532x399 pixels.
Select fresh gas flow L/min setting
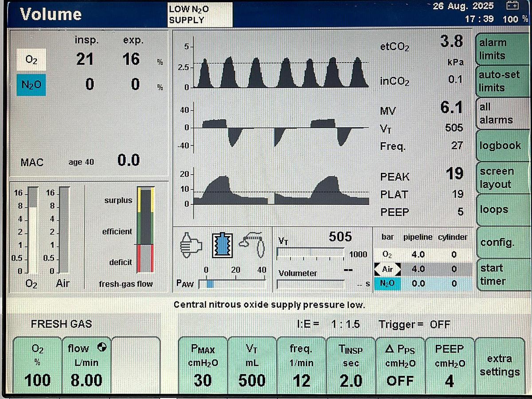(86, 365)
